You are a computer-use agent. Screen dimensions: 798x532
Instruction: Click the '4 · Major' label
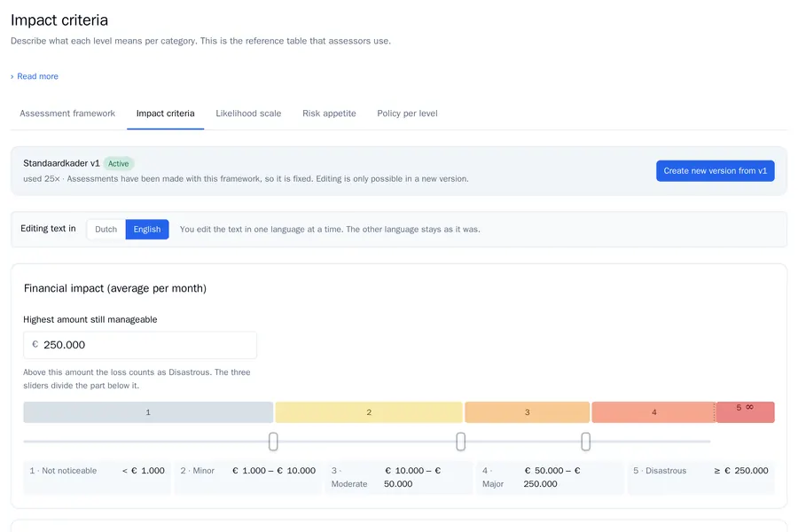493,478
